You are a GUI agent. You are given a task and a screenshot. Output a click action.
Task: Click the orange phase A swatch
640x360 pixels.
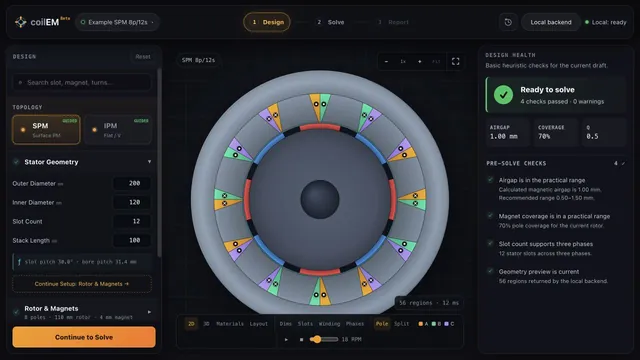420,324
